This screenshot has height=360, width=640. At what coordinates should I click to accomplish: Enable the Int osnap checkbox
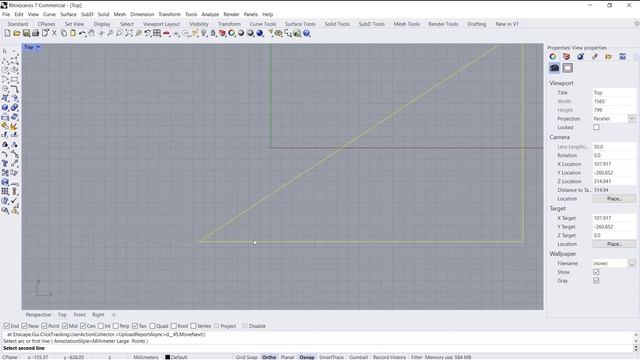pos(100,326)
